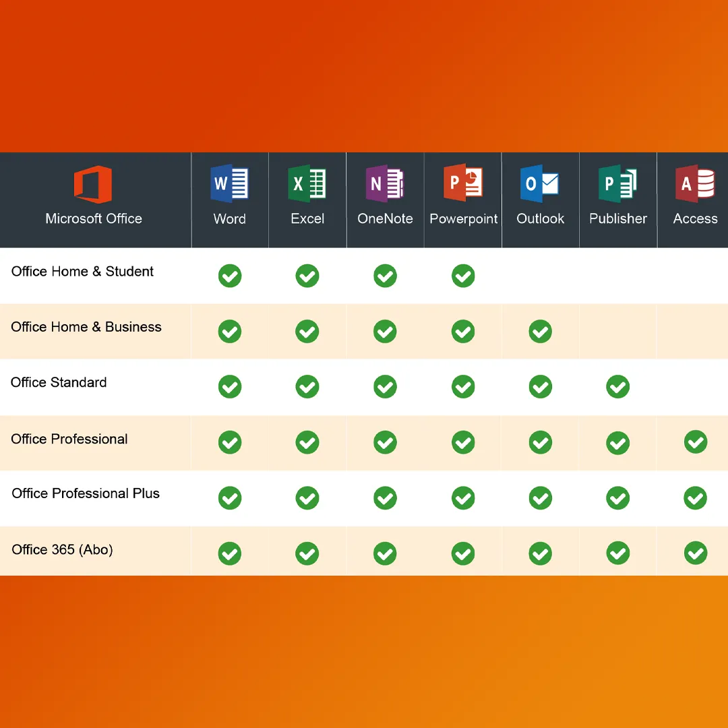Click the 'Excel' column header label
This screenshot has width=728, height=728.
click(307, 218)
